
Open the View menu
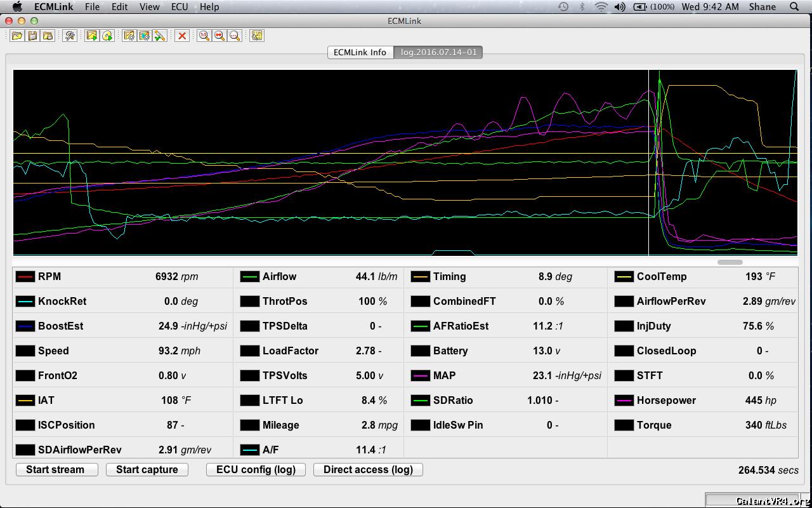(x=149, y=7)
